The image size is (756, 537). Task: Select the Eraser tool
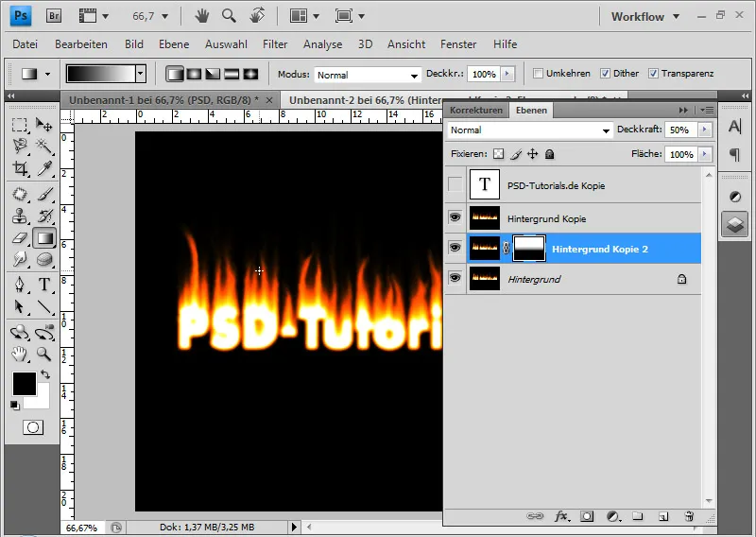(x=19, y=238)
